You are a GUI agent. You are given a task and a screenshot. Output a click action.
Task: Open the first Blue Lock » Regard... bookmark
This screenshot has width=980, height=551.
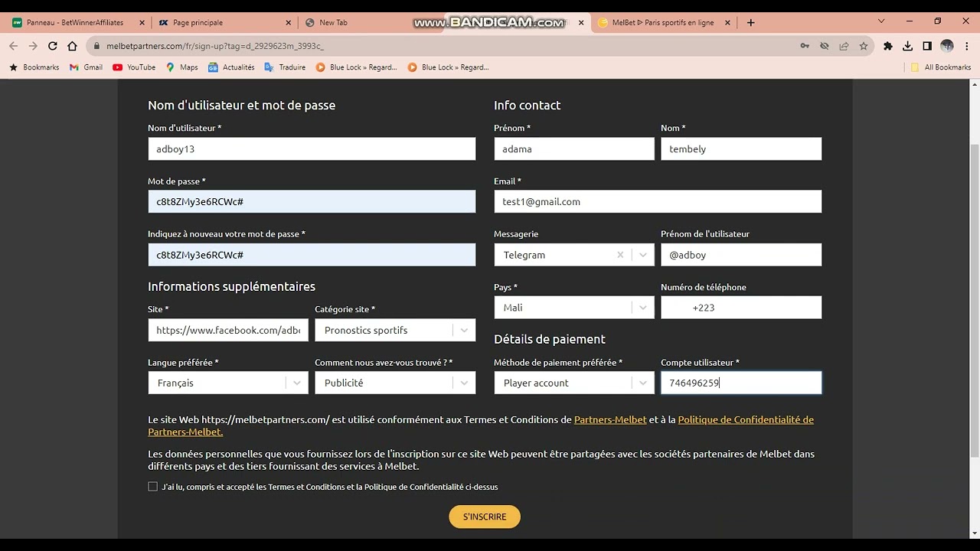[356, 67]
